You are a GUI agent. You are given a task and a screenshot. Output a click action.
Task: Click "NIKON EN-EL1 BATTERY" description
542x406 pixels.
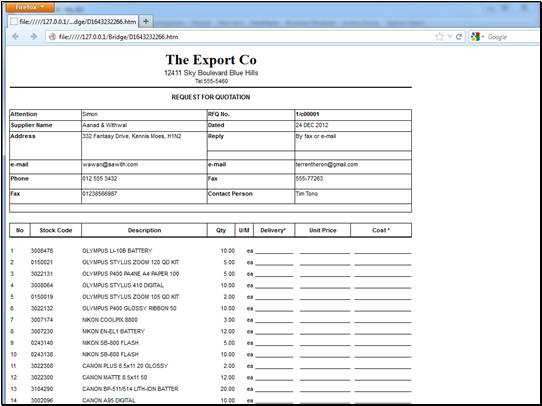[113, 331]
